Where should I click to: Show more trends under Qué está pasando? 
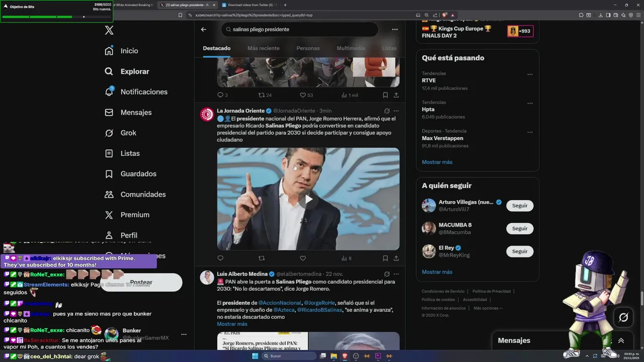pyautogui.click(x=437, y=162)
